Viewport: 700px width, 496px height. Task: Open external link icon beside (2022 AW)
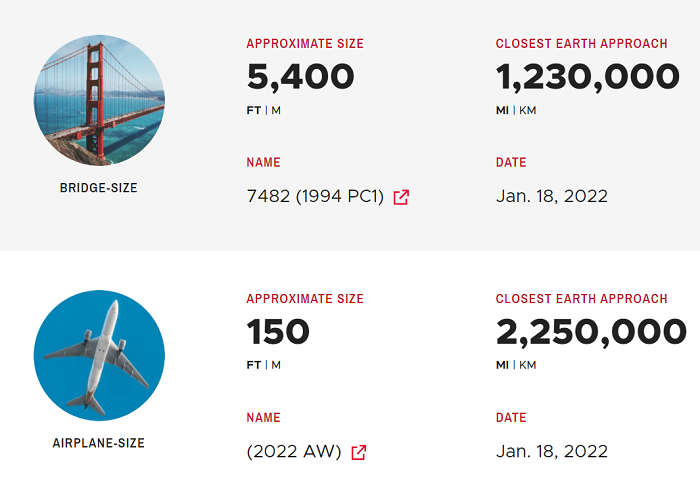(x=358, y=452)
